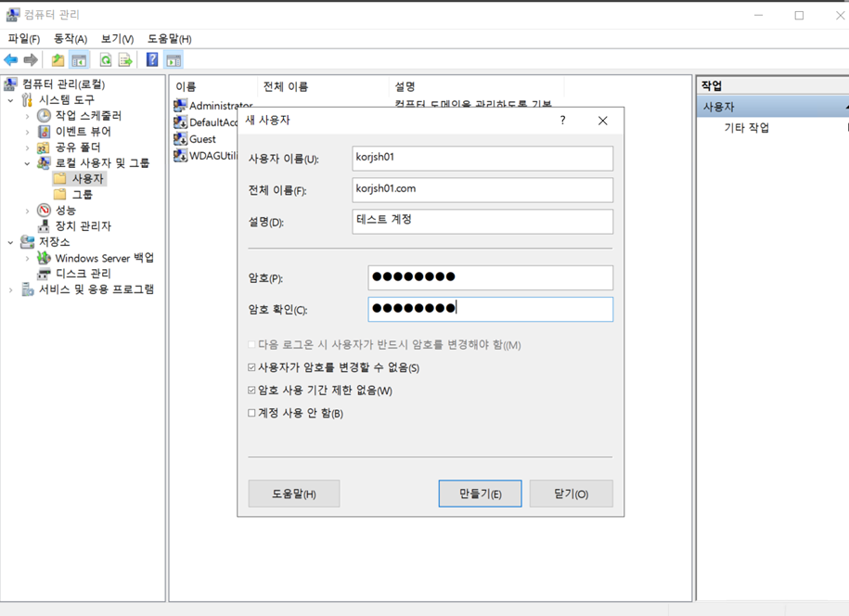
Task: Click the Refresh toolbar icon
Action: (106, 60)
